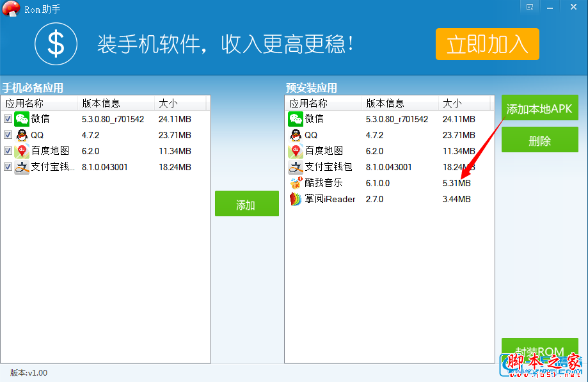Viewport: 588px width, 382px height.
Task: Select 微信 name in the preinstall list
Action: point(314,119)
